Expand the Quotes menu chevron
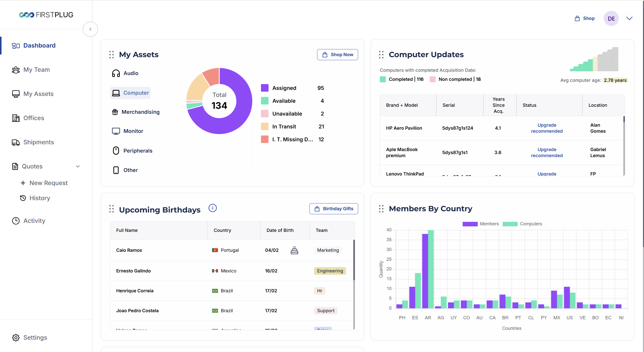The height and width of the screenshot is (352, 644). click(78, 166)
